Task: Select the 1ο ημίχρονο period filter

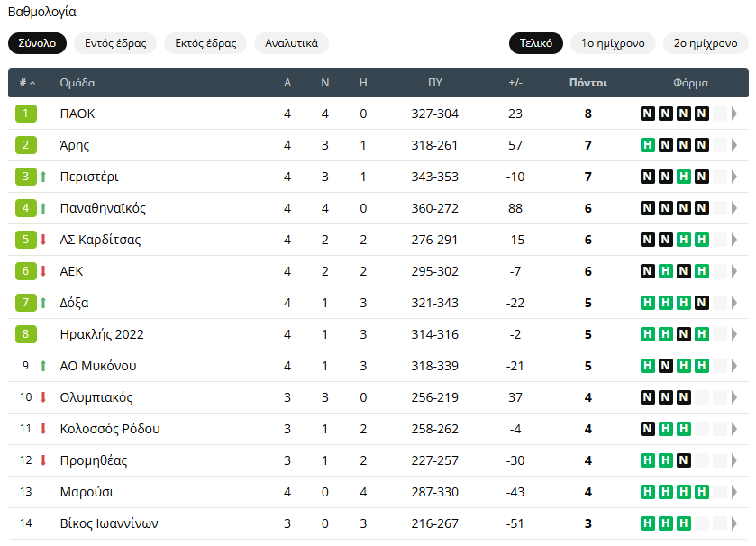Action: 613,43
